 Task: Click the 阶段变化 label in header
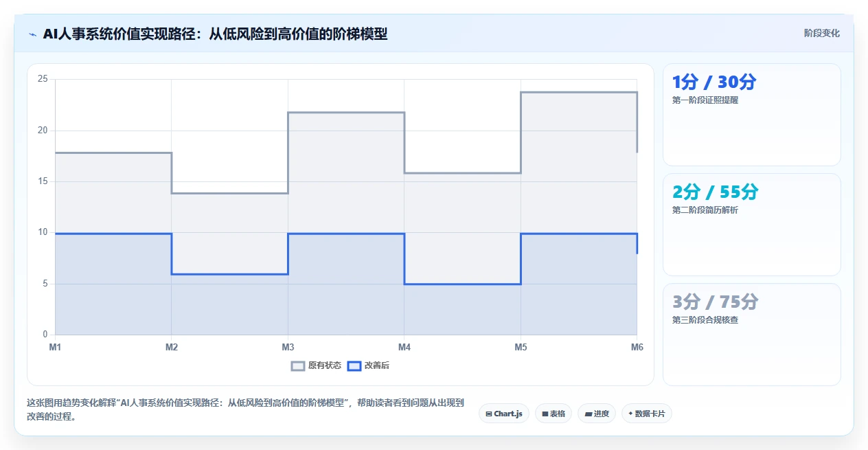[x=821, y=34]
